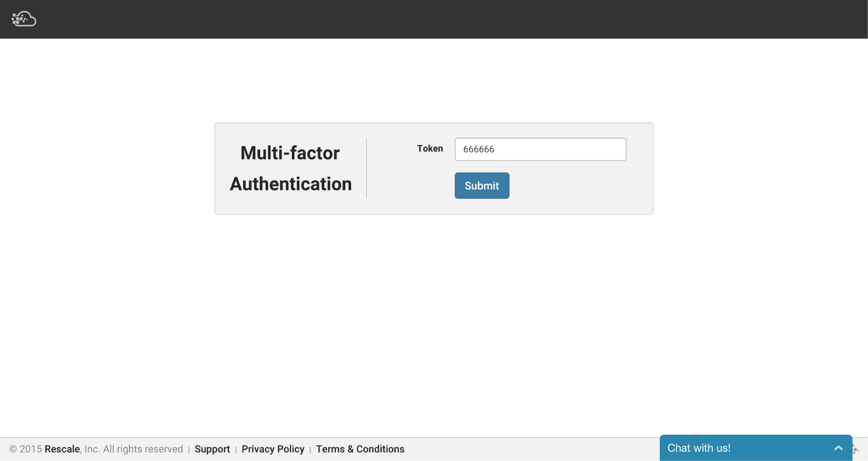Viewport: 868px width, 461px height.
Task: Click the small icon behind chat widget
Action: coord(856,449)
